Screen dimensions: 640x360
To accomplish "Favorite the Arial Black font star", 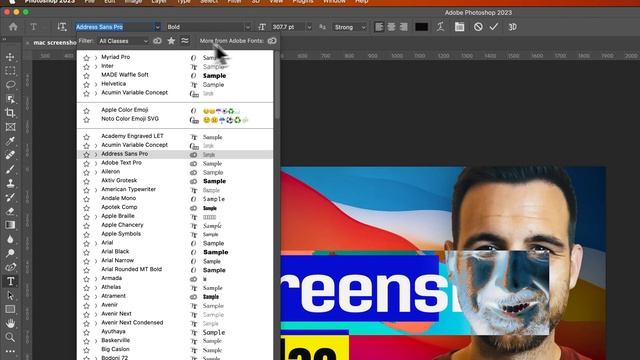I will [87, 252].
